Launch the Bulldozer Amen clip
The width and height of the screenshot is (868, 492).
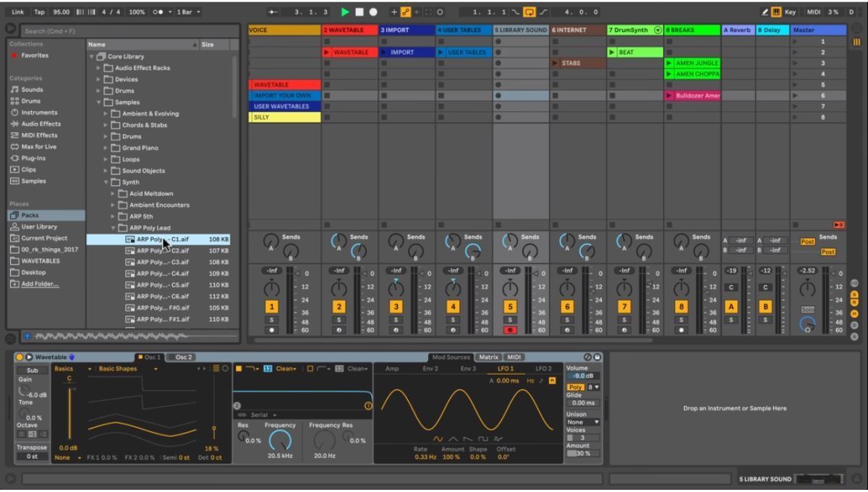coord(669,96)
